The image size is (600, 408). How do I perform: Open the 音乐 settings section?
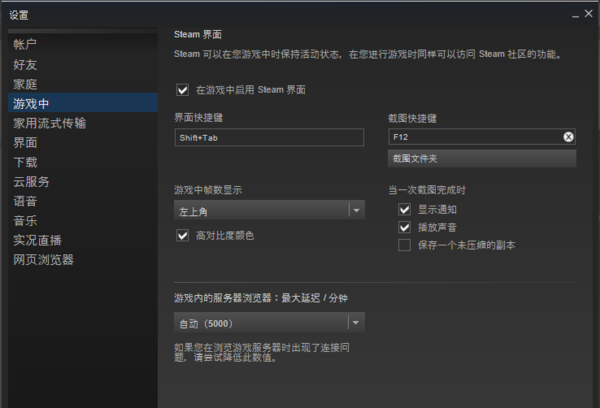tap(83, 220)
